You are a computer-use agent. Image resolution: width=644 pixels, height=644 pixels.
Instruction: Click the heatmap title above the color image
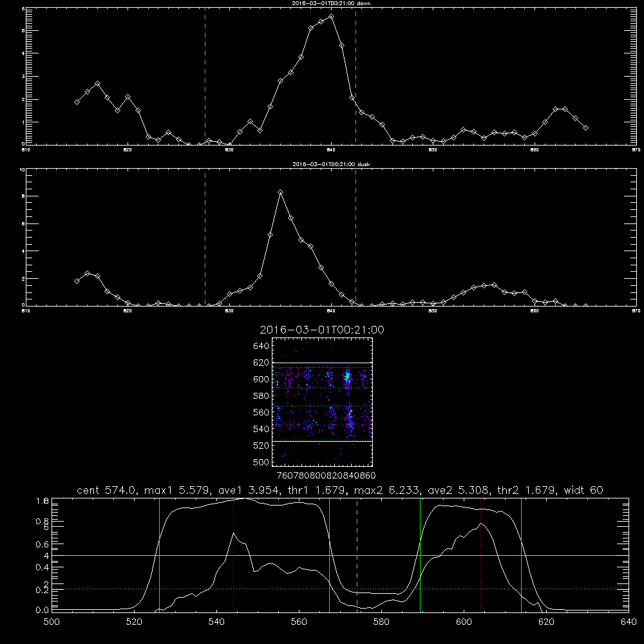click(x=322, y=330)
